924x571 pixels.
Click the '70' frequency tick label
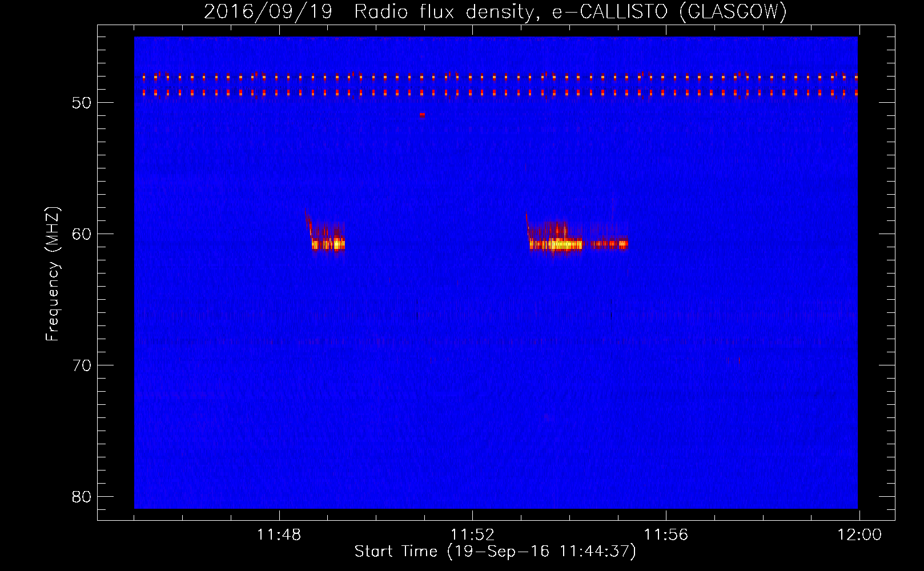click(82, 365)
